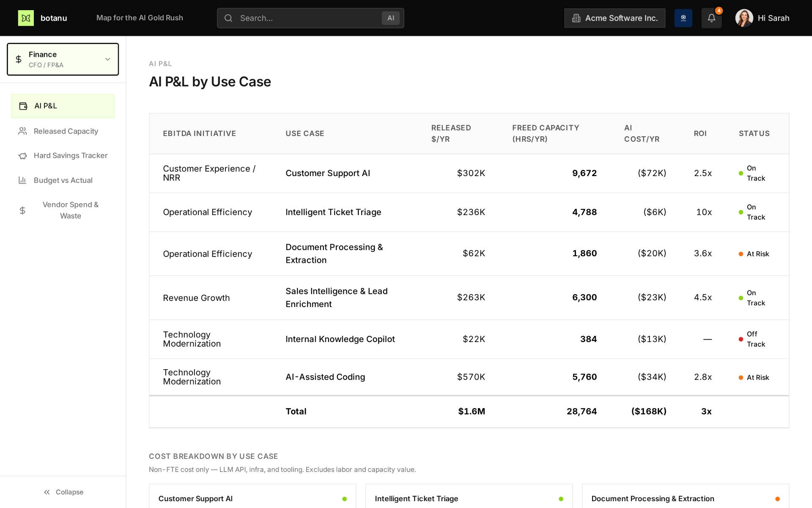
Task: Click the botanu logo icon
Action: click(26, 18)
